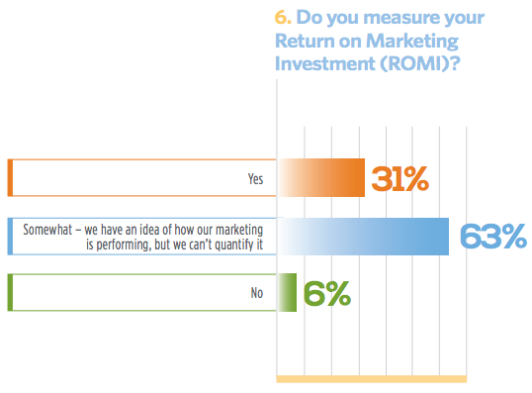The width and height of the screenshot is (532, 393).
Task: Click the green tab on No box
Action: 10,292
